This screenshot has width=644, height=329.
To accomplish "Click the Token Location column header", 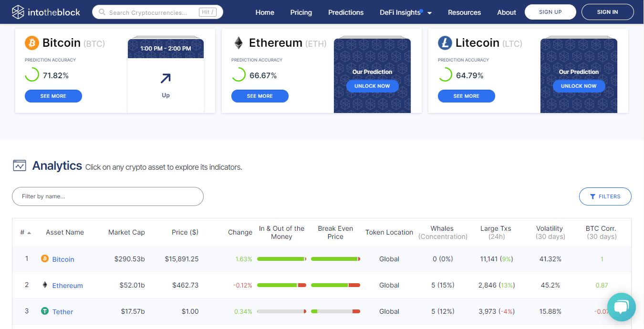I will (389, 232).
